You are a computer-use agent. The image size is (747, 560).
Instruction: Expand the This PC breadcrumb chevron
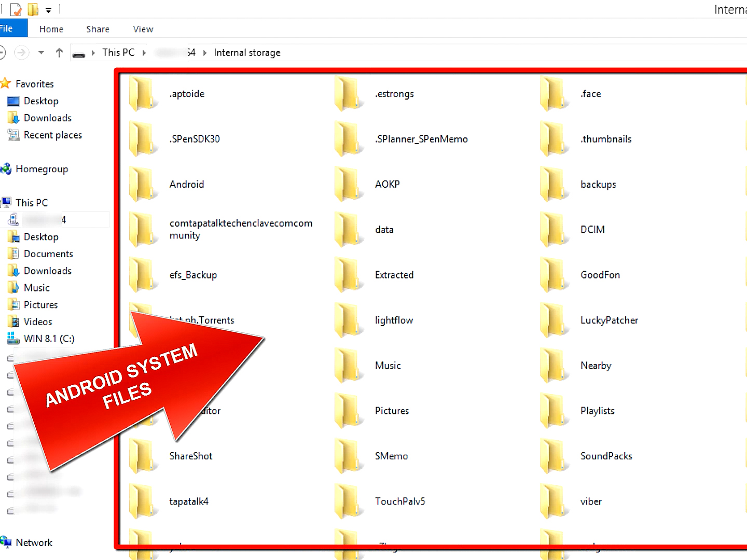click(145, 52)
